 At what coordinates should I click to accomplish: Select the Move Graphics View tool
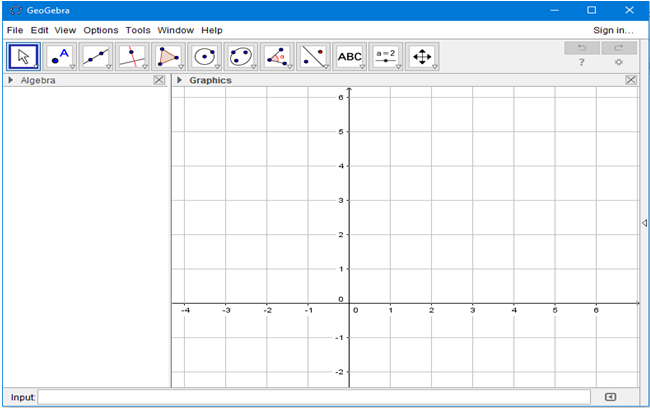422,57
